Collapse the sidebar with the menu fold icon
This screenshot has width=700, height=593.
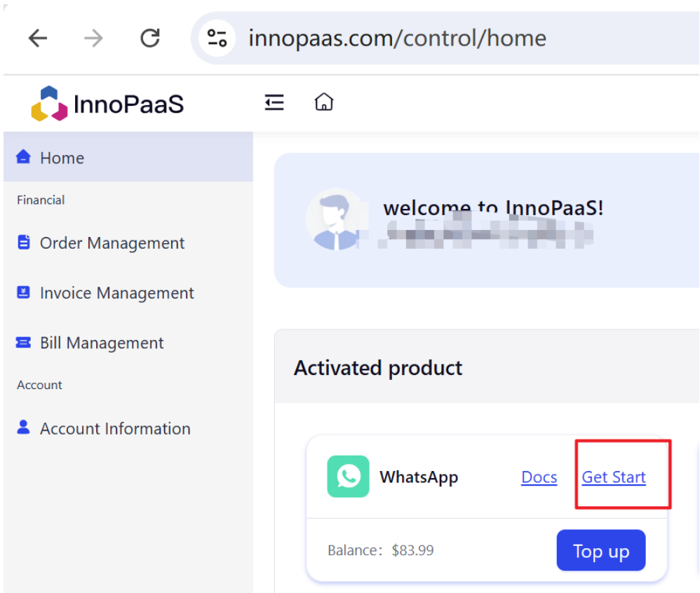[274, 102]
